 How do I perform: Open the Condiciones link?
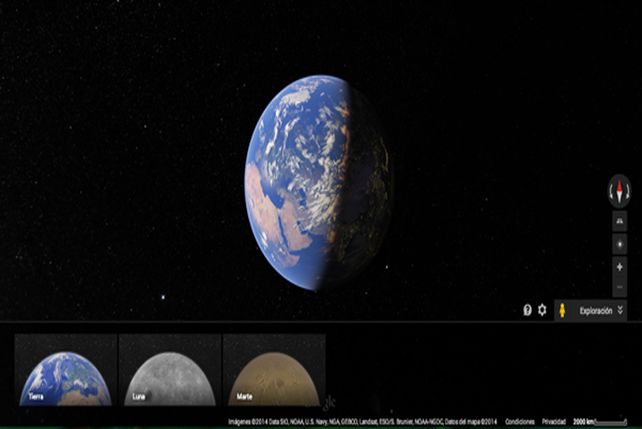(x=520, y=421)
